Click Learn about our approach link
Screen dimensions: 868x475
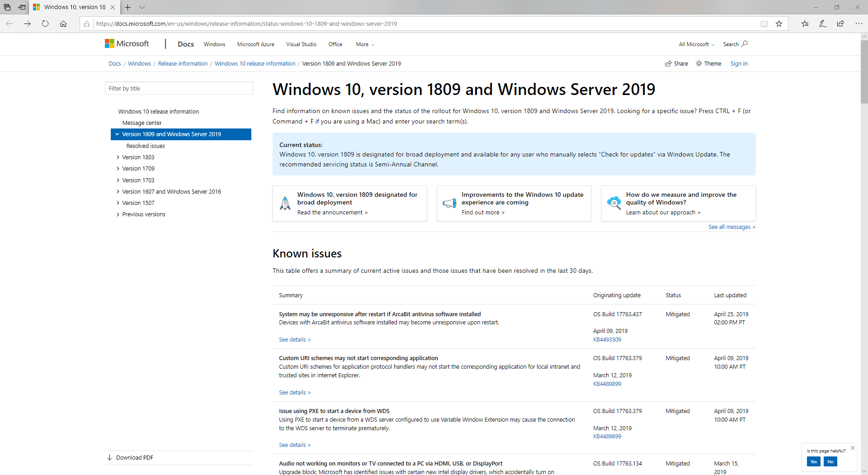(663, 213)
